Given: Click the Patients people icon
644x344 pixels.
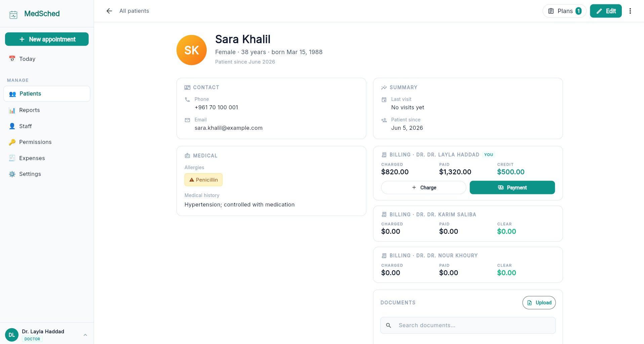Looking at the screenshot, I should point(12,94).
